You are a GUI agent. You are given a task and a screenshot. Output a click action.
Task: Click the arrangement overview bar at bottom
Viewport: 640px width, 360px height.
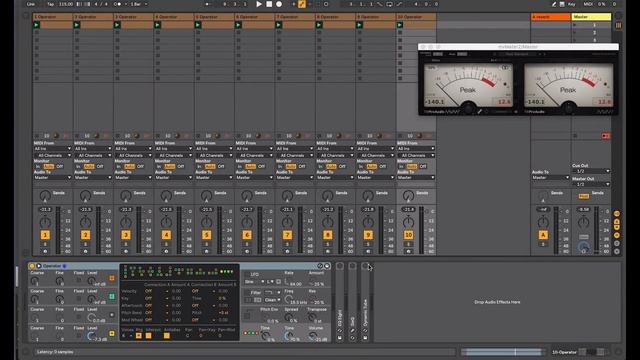point(502,352)
